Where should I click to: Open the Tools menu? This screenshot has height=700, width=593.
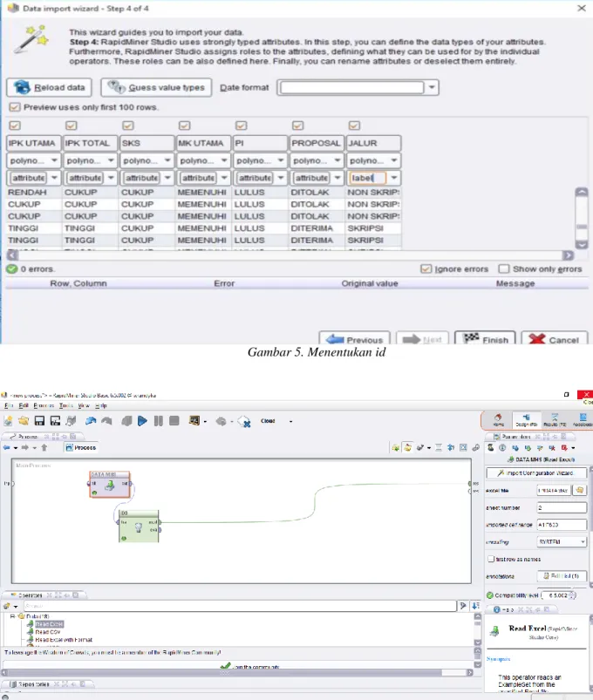65,406
